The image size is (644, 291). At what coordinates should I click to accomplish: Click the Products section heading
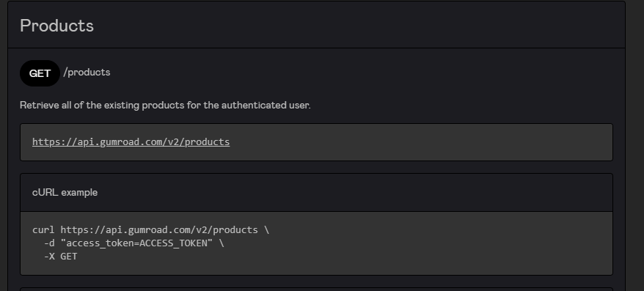point(56,26)
